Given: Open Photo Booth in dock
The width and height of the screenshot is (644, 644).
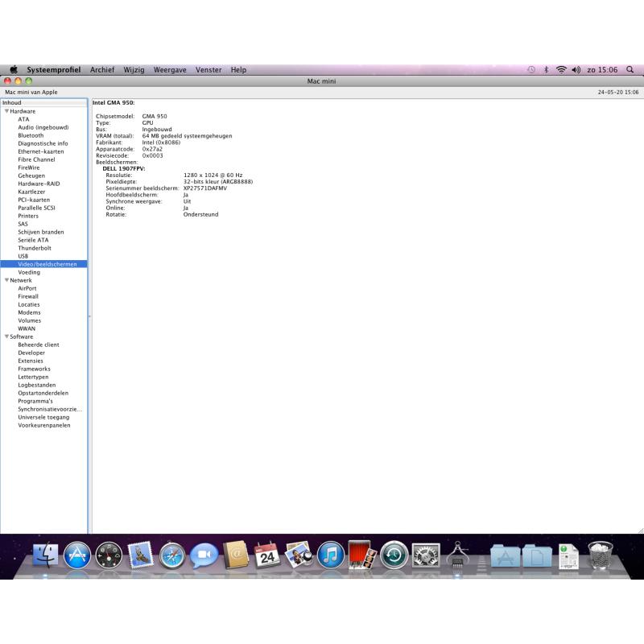Looking at the screenshot, I should [x=362, y=555].
